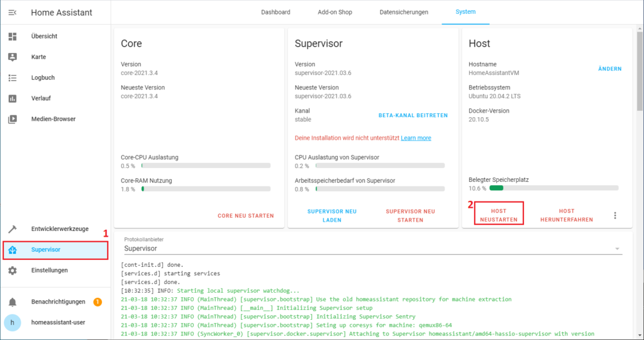Open Verlauf in the sidebar
The height and width of the screenshot is (340, 644).
point(55,98)
